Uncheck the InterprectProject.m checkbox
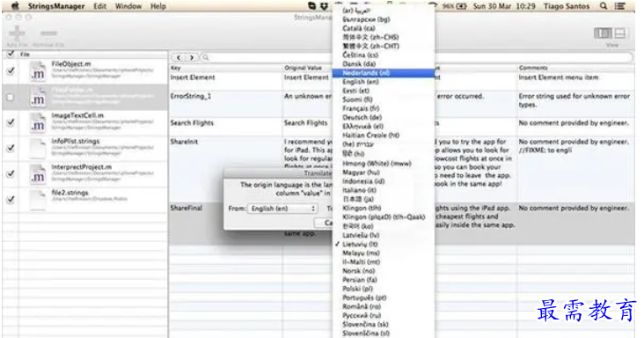Image resolution: width=644 pixels, height=338 pixels. coord(11,173)
